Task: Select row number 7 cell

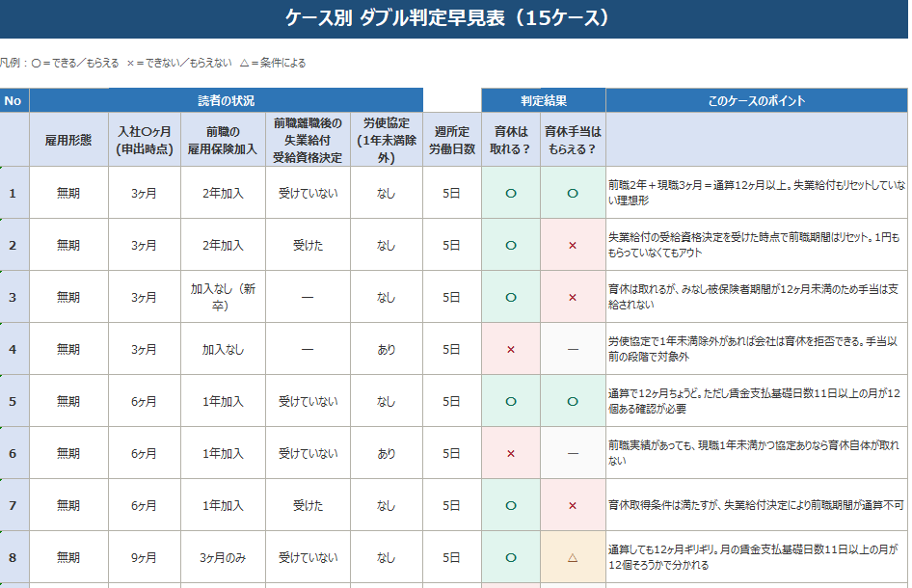Action: [13, 505]
